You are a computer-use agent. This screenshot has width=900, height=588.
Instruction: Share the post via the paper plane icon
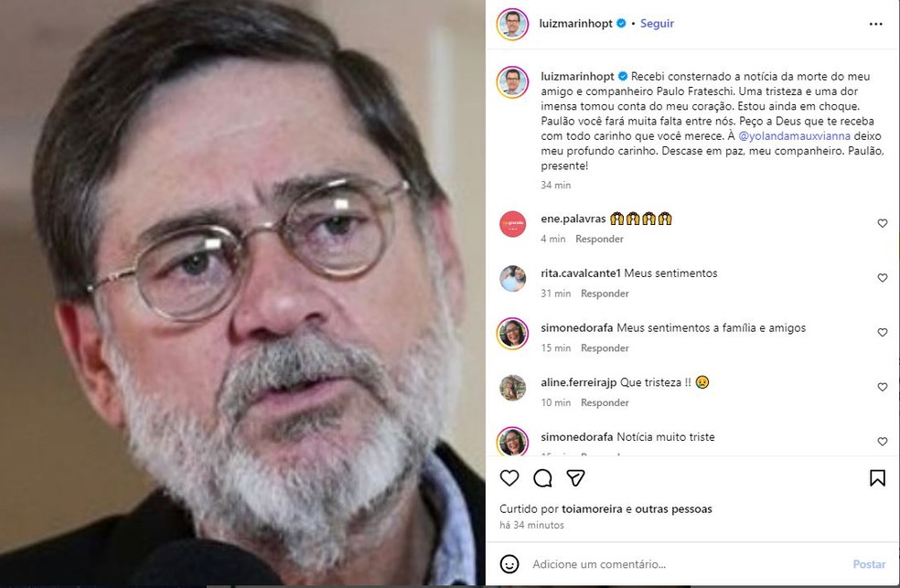576,477
